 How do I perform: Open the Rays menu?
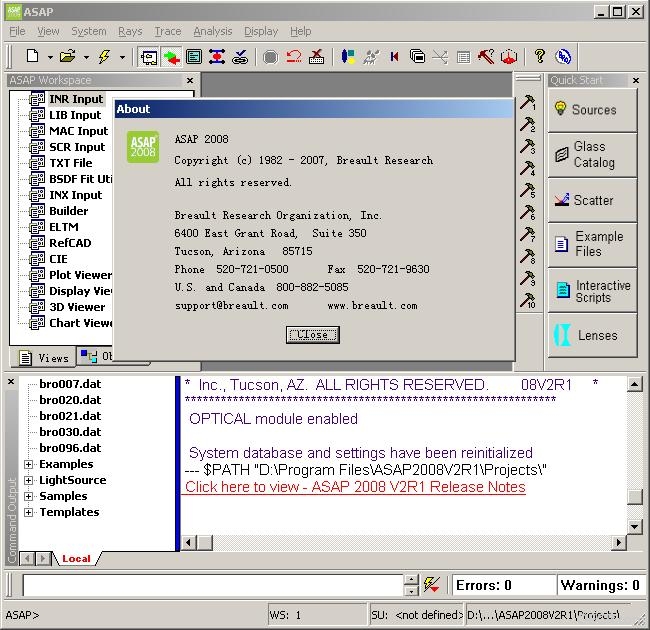pyautogui.click(x=130, y=32)
